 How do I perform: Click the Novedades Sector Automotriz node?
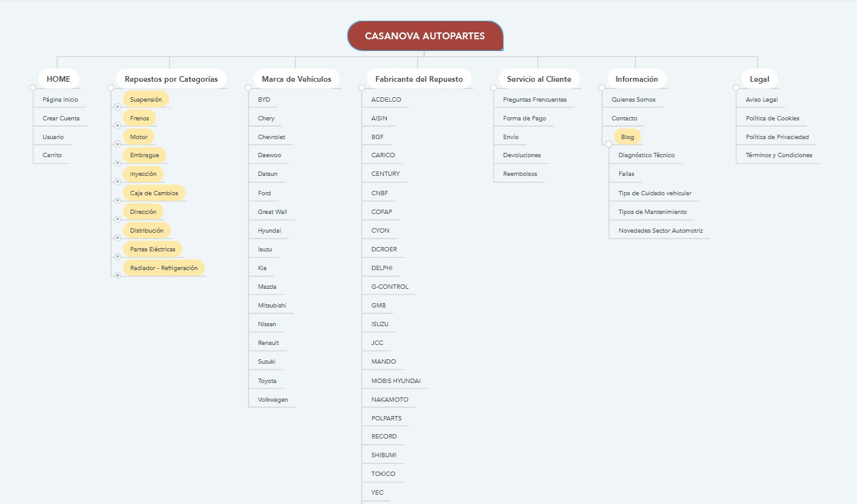660,230
